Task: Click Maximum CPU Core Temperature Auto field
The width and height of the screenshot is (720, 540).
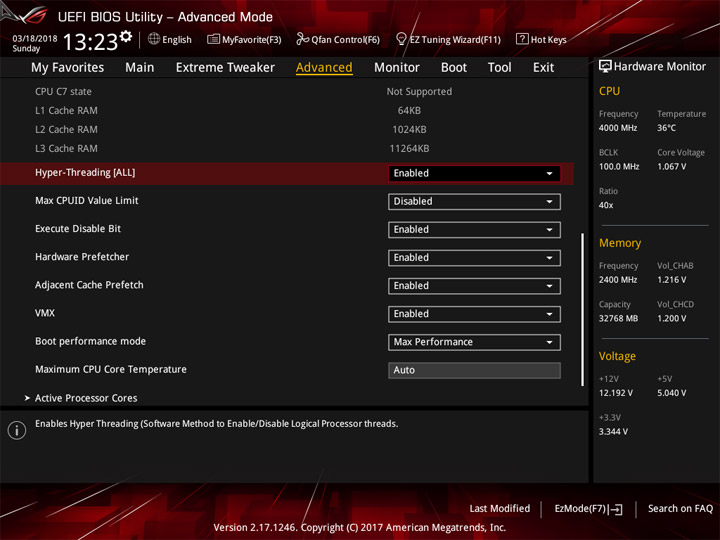Action: [474, 370]
